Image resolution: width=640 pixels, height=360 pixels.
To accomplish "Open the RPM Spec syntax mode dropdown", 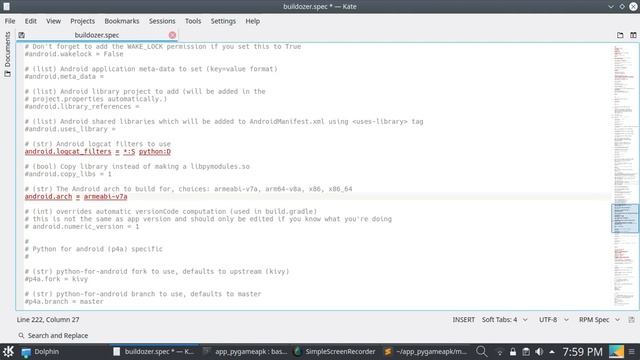I will tap(599, 320).
